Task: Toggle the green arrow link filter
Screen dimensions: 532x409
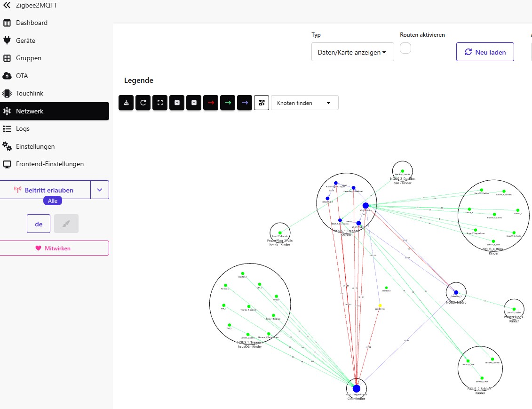Action: [x=228, y=103]
